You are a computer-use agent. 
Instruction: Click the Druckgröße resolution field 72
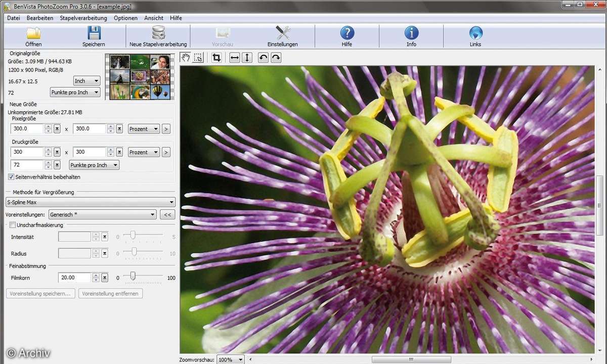click(27, 165)
